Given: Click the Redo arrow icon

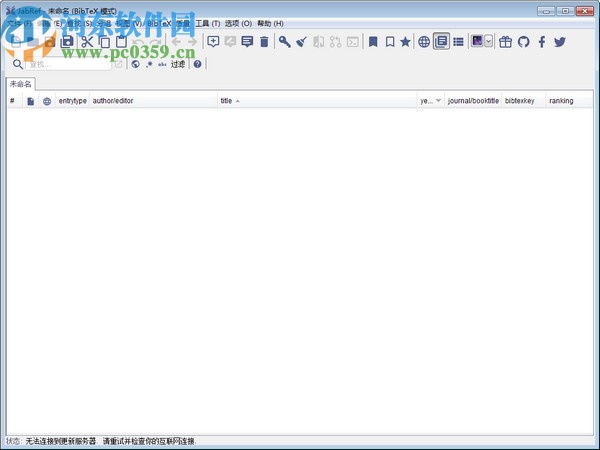Looking at the screenshot, I should click(x=155, y=42).
